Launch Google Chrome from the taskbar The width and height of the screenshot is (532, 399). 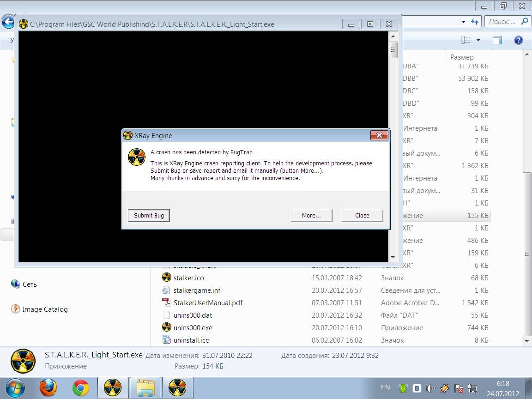(81, 388)
